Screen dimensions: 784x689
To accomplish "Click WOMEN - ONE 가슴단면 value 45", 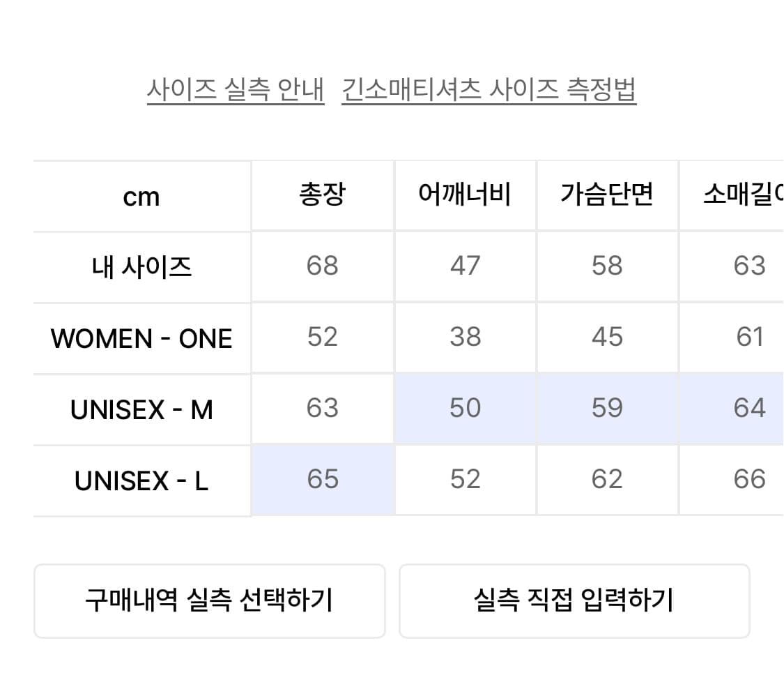I will 607,338.
